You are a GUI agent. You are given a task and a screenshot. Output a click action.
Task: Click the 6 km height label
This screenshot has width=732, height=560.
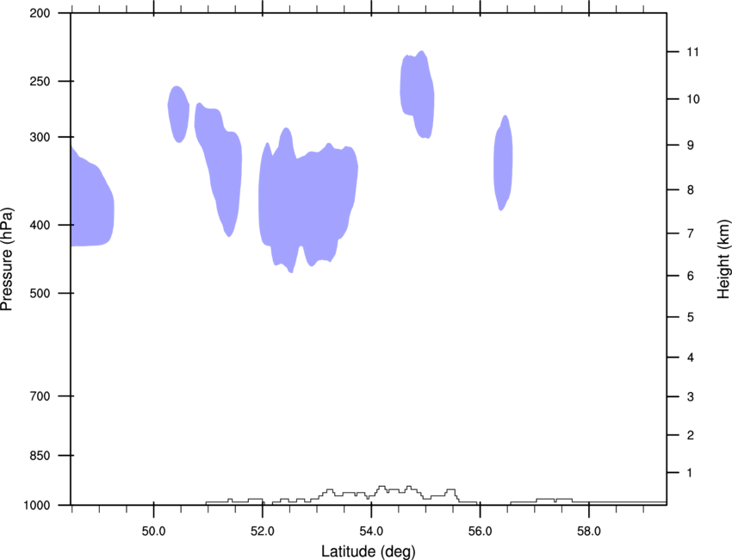coord(690,276)
